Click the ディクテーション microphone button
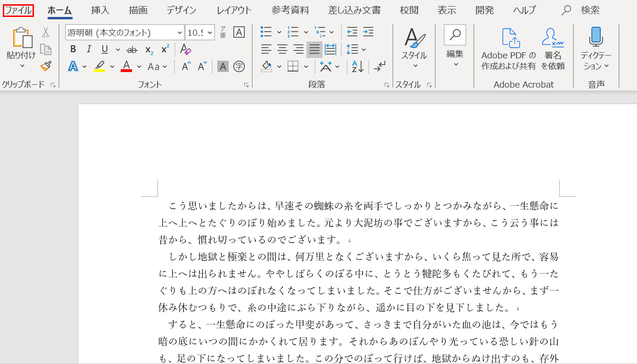This screenshot has height=364, width=637. pos(596,49)
